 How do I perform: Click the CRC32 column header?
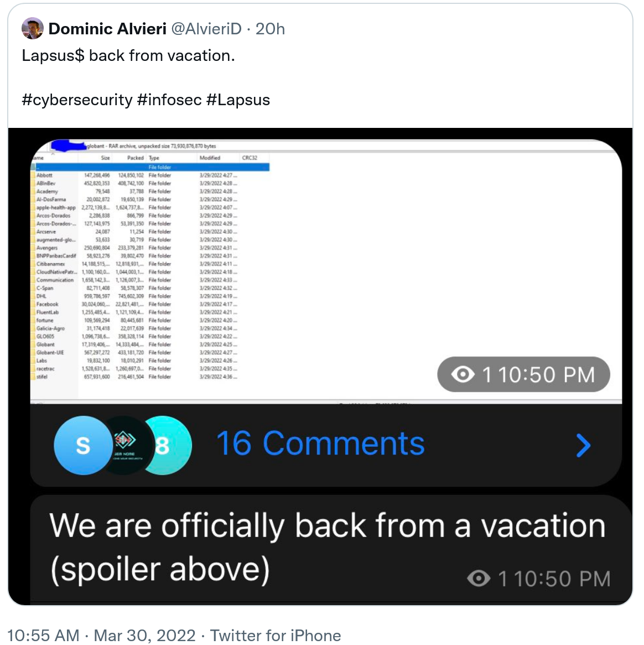coord(250,158)
